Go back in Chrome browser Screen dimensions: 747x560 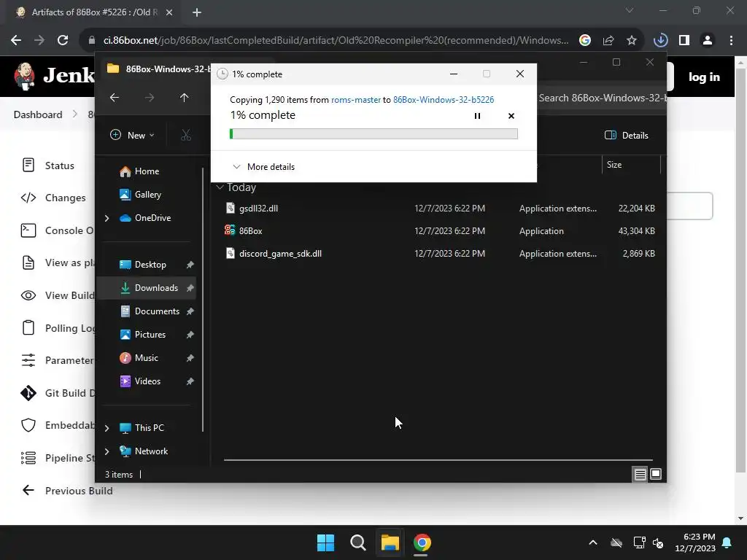pos(16,41)
